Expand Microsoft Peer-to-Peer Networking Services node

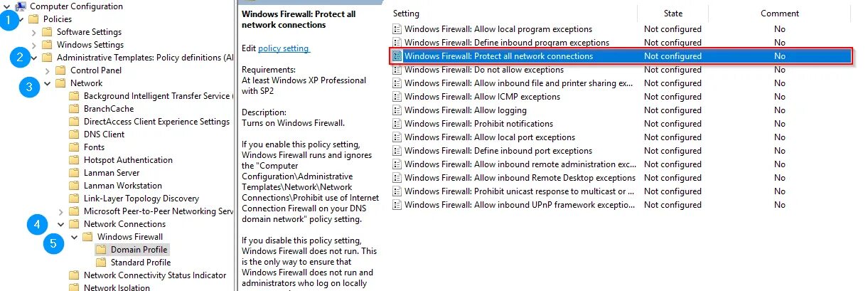point(61,211)
